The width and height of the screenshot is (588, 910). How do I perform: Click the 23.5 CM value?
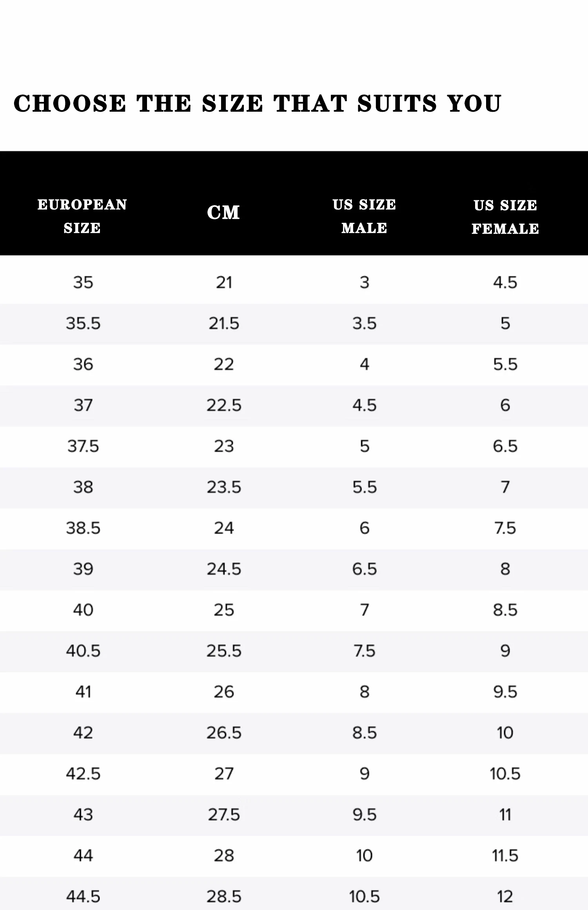click(x=224, y=487)
